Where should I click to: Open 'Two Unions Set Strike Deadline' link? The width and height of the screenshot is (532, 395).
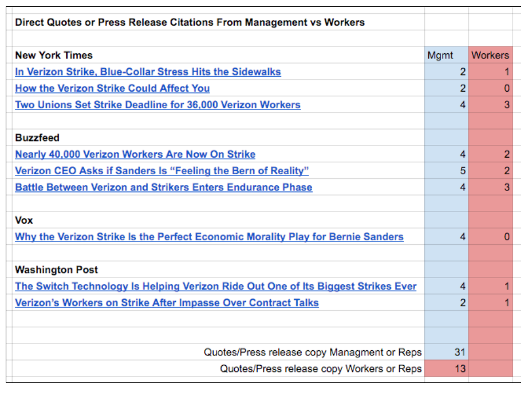[x=158, y=104]
